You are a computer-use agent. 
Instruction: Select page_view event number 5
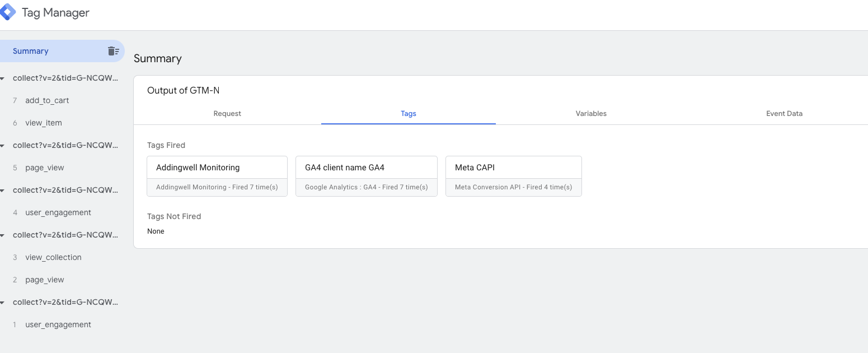click(45, 168)
